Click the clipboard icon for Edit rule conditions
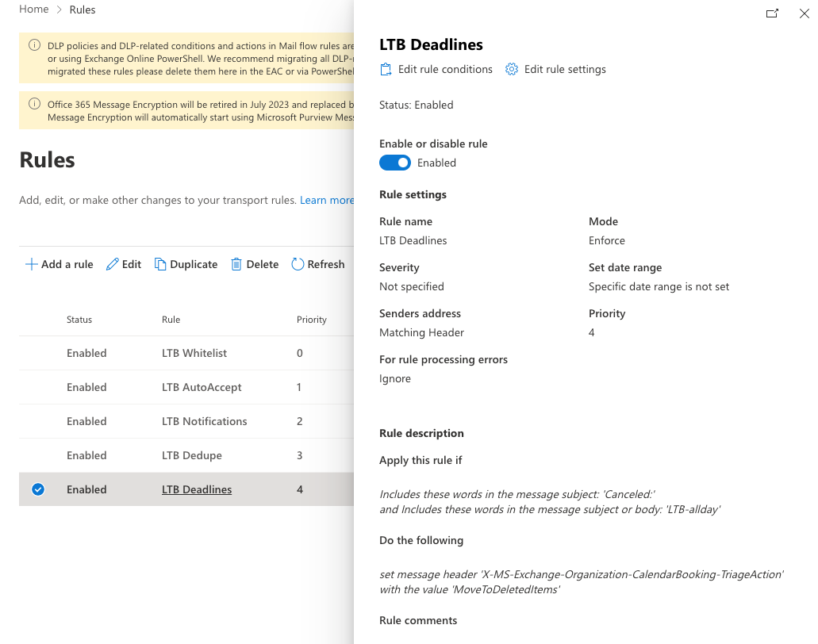818x644 pixels. click(x=386, y=69)
